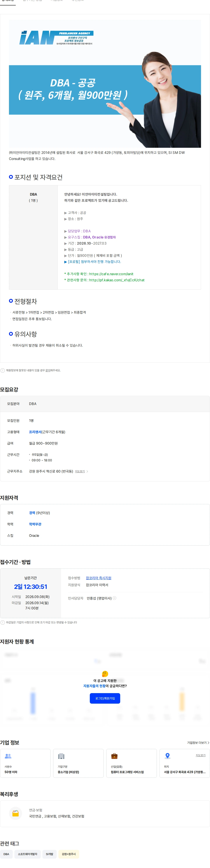210x868 pixels.
Task: Click the cafe.naver.com/ianit link
Action: (x=111, y=274)
